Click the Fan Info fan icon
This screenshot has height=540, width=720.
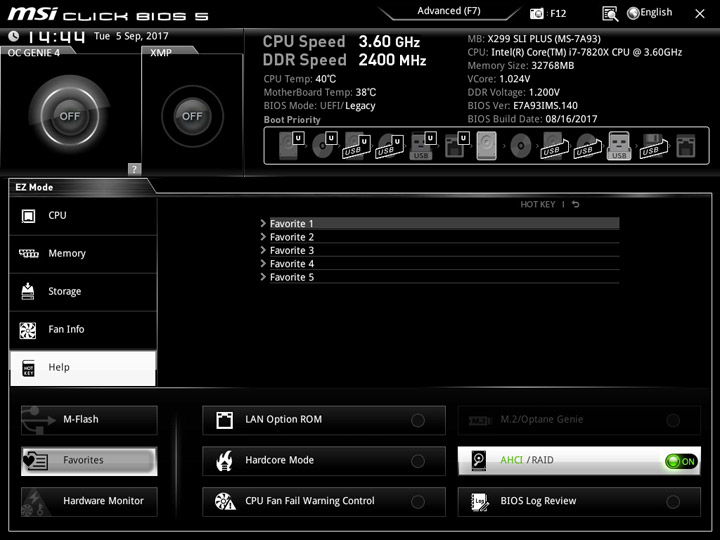(28, 330)
